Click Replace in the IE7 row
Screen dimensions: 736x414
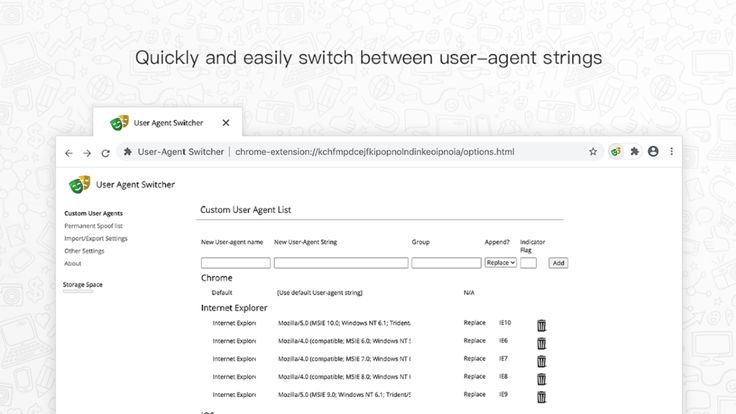tap(475, 358)
